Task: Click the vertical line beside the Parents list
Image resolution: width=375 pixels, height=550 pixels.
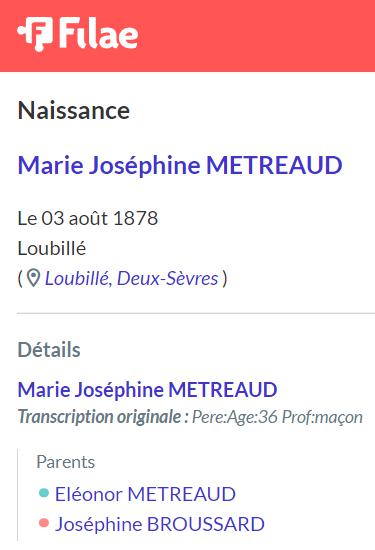Action: [18, 495]
